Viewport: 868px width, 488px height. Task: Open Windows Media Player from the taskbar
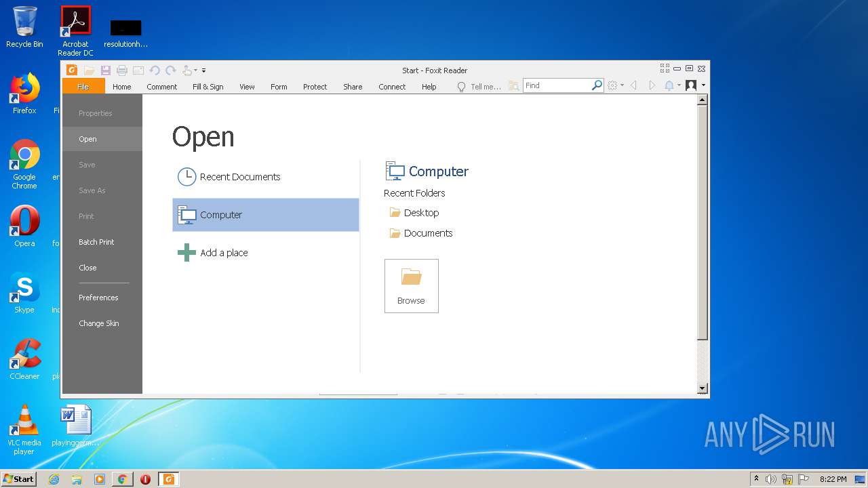coord(100,479)
